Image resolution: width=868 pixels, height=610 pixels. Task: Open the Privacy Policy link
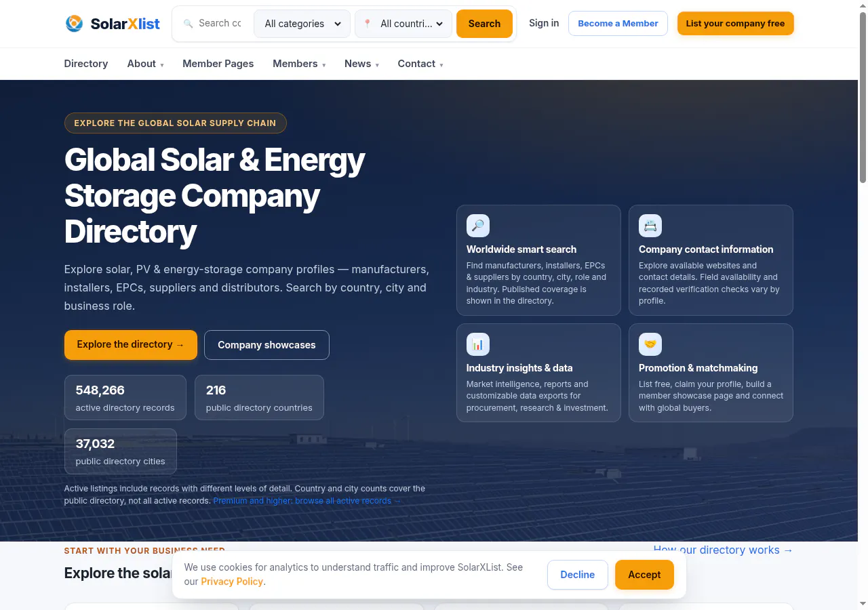232,582
